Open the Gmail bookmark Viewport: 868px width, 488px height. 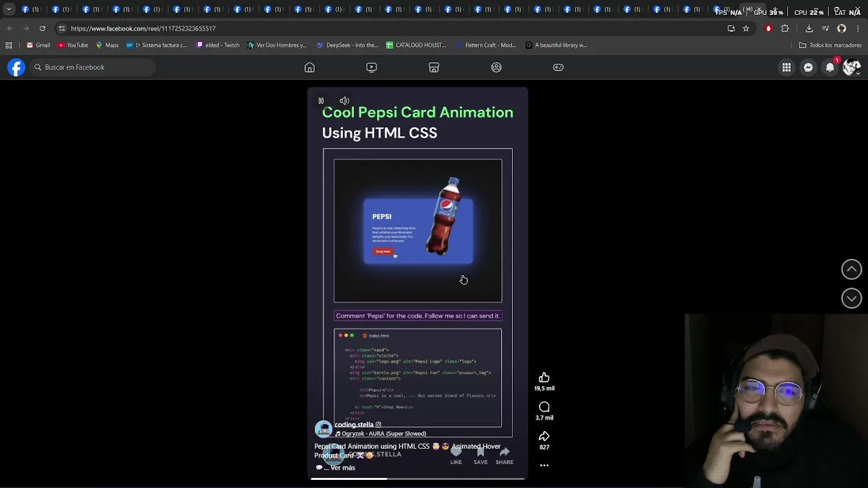coord(38,45)
